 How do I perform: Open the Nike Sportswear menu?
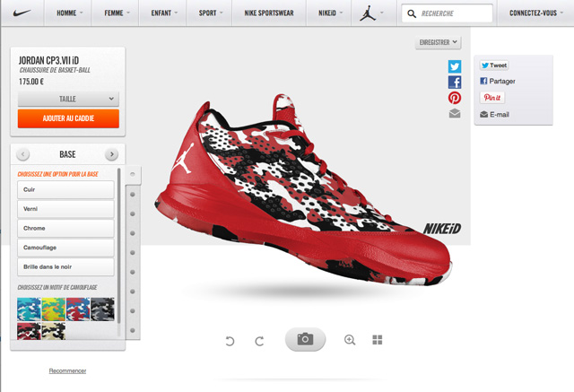click(x=268, y=14)
